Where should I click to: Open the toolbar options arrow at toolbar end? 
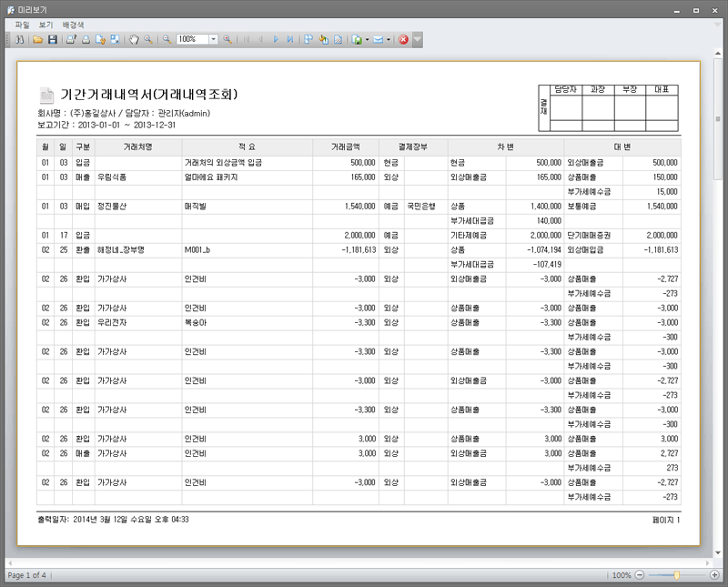(x=417, y=40)
